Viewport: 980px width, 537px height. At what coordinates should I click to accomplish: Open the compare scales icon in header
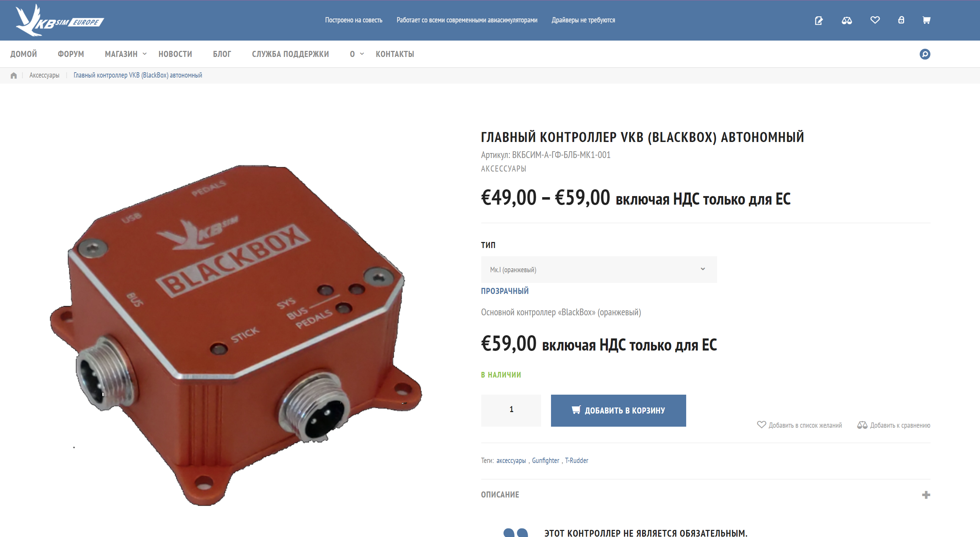[x=847, y=20]
